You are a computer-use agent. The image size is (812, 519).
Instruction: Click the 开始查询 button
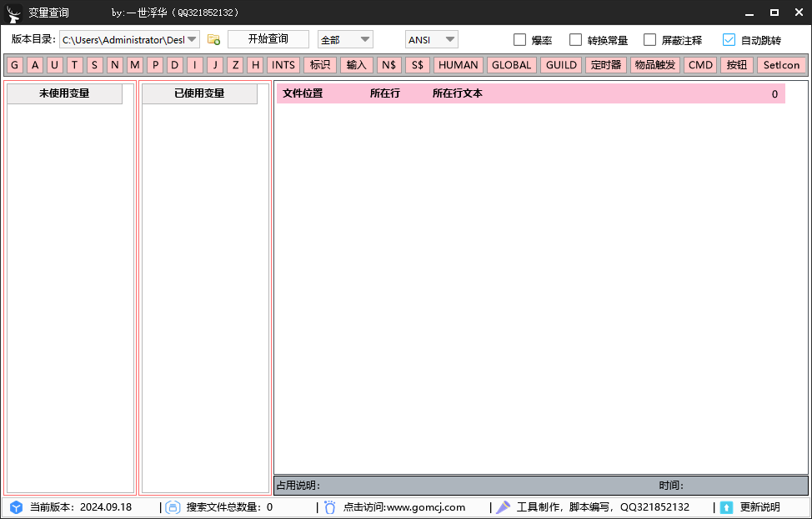[268, 38]
